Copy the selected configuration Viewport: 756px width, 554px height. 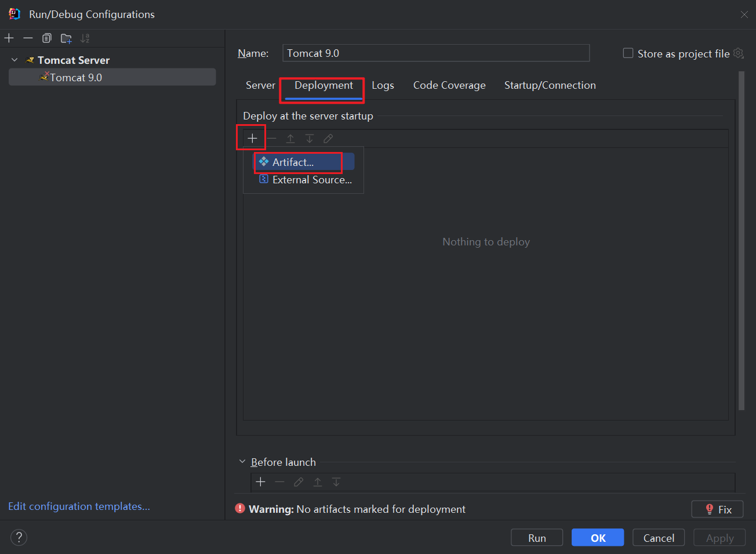[x=47, y=38]
